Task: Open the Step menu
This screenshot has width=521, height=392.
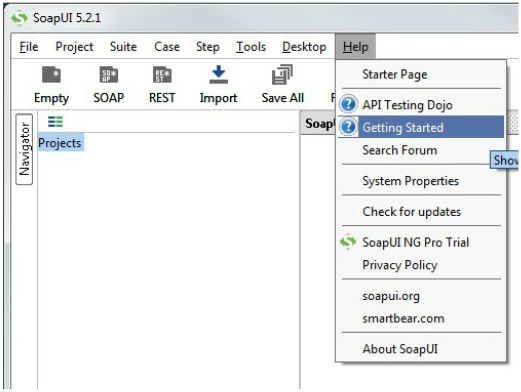Action: [x=208, y=47]
